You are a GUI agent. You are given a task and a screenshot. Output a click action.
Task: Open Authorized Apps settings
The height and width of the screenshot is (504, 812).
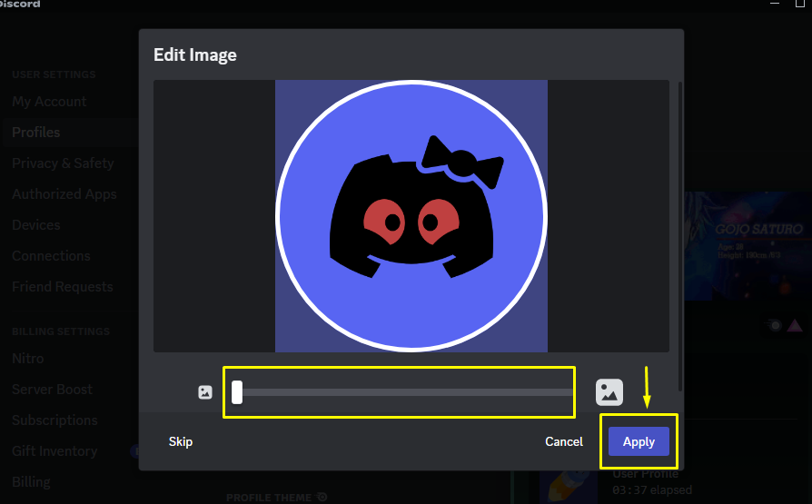[64, 194]
